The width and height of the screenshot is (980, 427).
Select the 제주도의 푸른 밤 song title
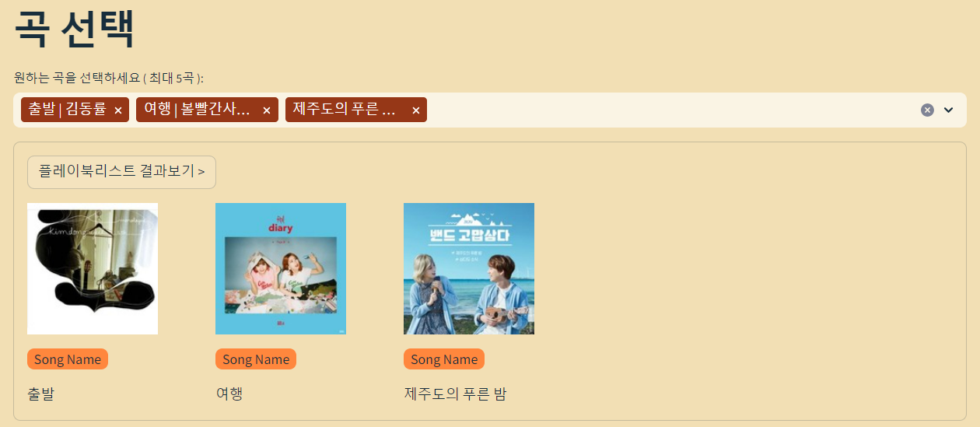coord(455,394)
